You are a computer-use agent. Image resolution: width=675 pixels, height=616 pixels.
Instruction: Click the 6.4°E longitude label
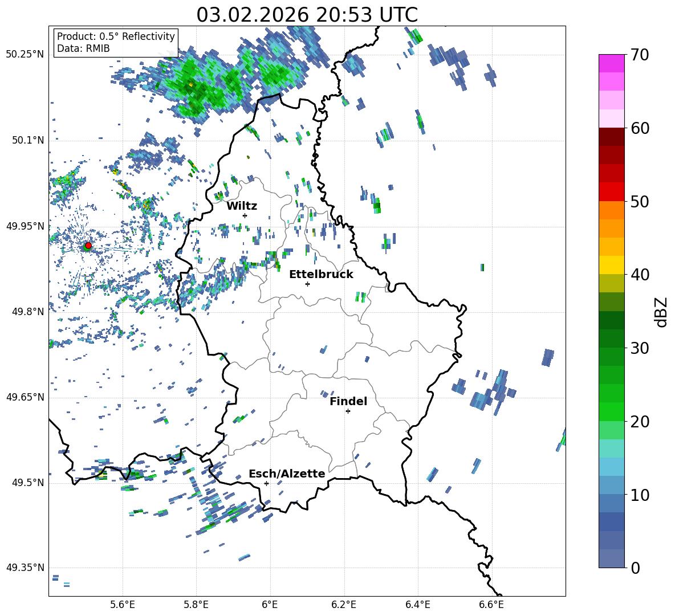pos(417,605)
